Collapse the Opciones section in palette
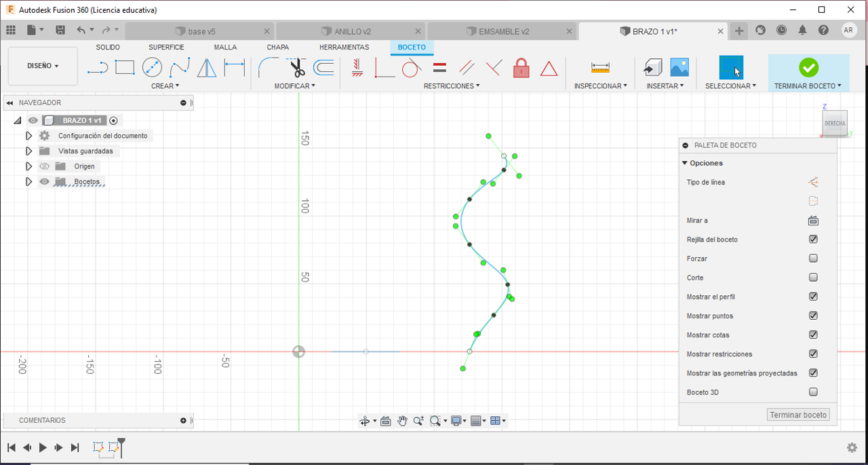Viewport: 868px width, 465px height. pyautogui.click(x=685, y=163)
